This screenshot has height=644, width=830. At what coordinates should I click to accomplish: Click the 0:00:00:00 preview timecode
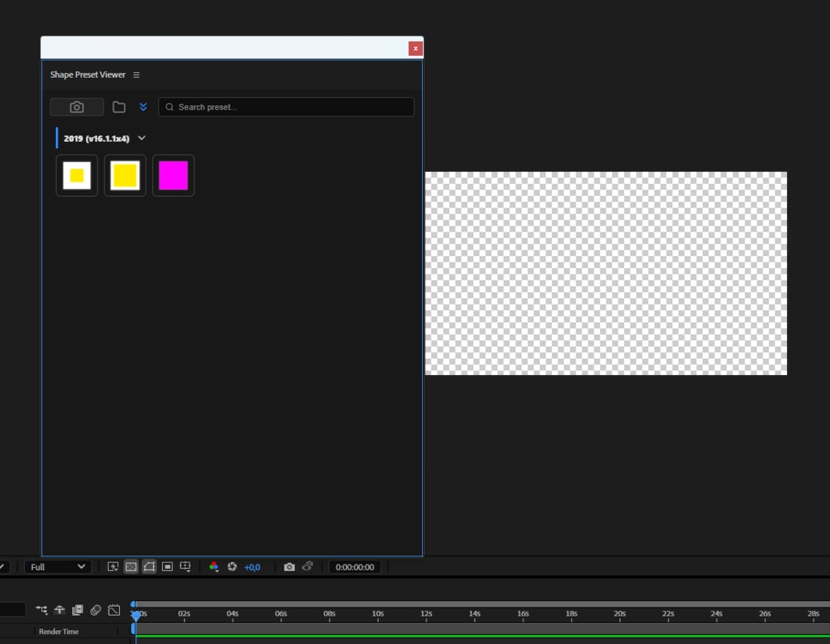tap(355, 567)
